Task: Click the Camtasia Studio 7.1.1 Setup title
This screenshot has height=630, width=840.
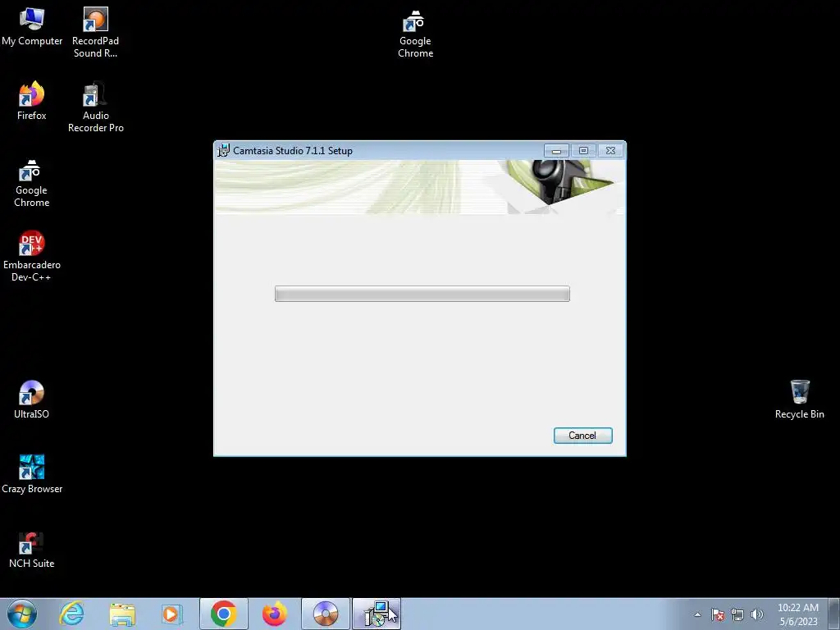Action: click(x=293, y=151)
